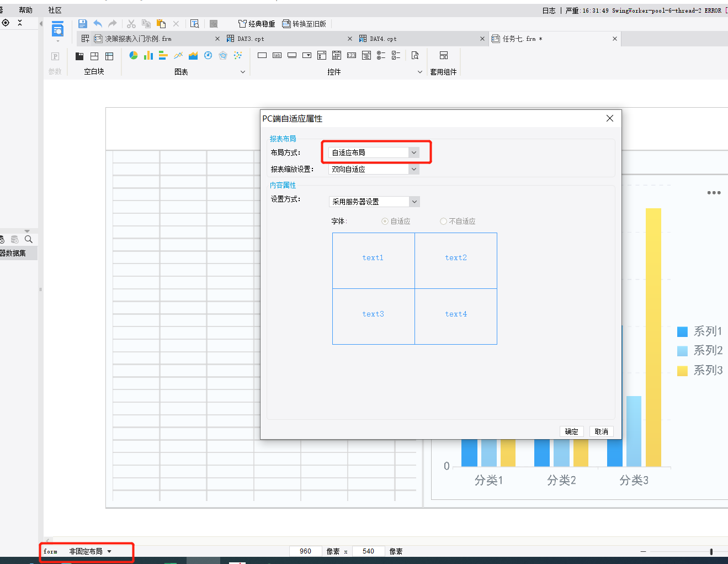
Task: Add a number input widget
Action: (x=352, y=55)
